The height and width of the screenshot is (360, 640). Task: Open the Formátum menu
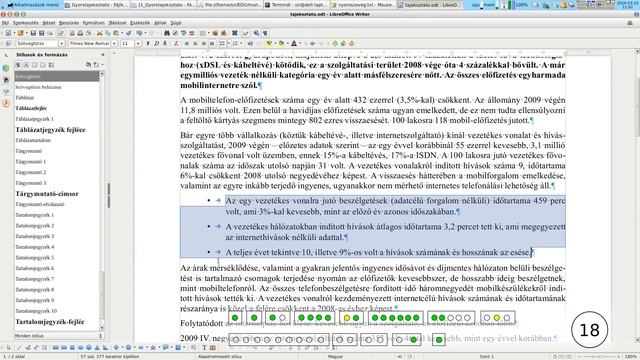[x=93, y=23]
